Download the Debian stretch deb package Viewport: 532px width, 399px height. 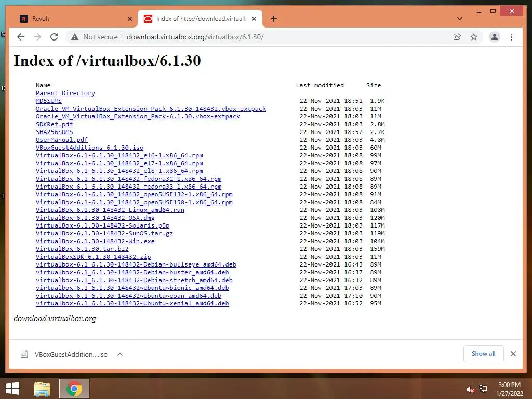point(135,280)
